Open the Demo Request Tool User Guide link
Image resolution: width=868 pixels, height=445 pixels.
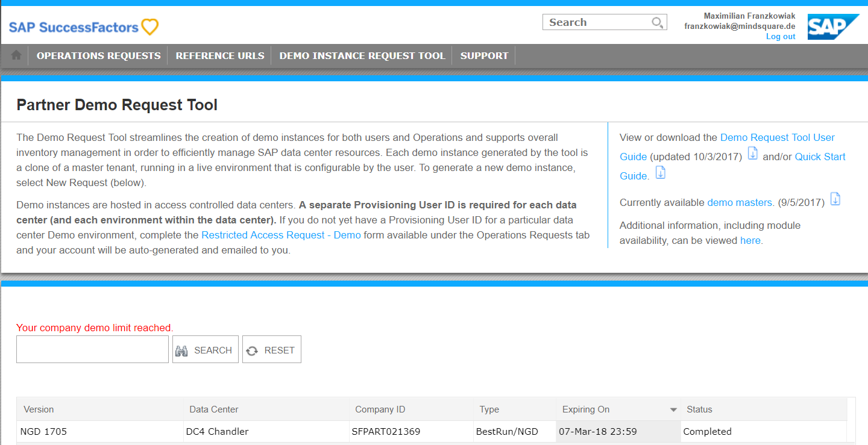tap(778, 137)
